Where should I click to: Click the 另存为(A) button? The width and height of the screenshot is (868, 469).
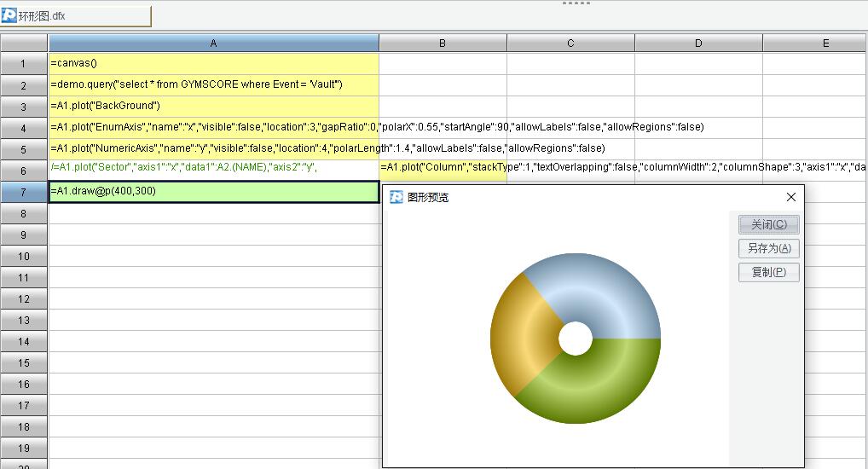pyautogui.click(x=768, y=248)
